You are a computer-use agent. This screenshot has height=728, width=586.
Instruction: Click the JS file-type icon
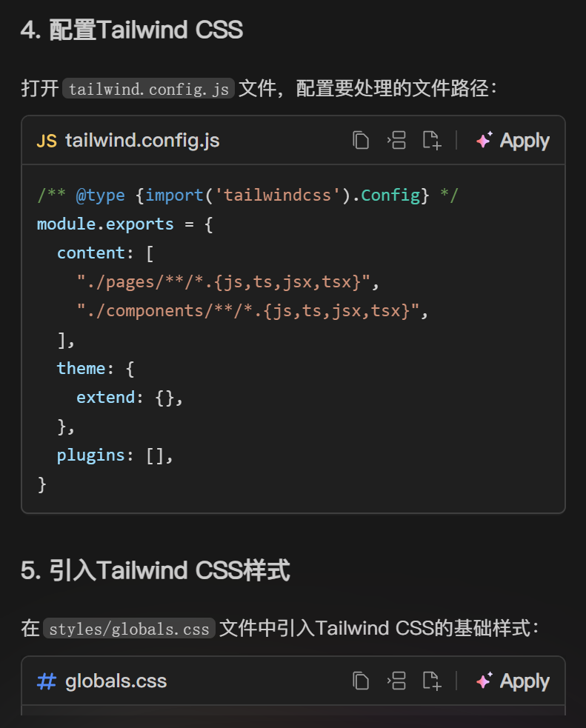coord(47,141)
